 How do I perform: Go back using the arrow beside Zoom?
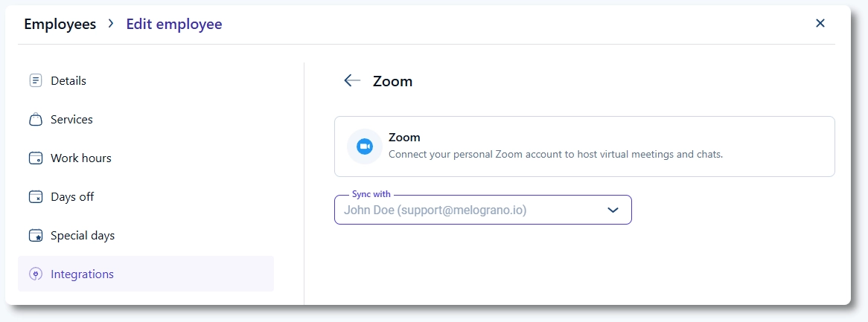click(x=352, y=81)
